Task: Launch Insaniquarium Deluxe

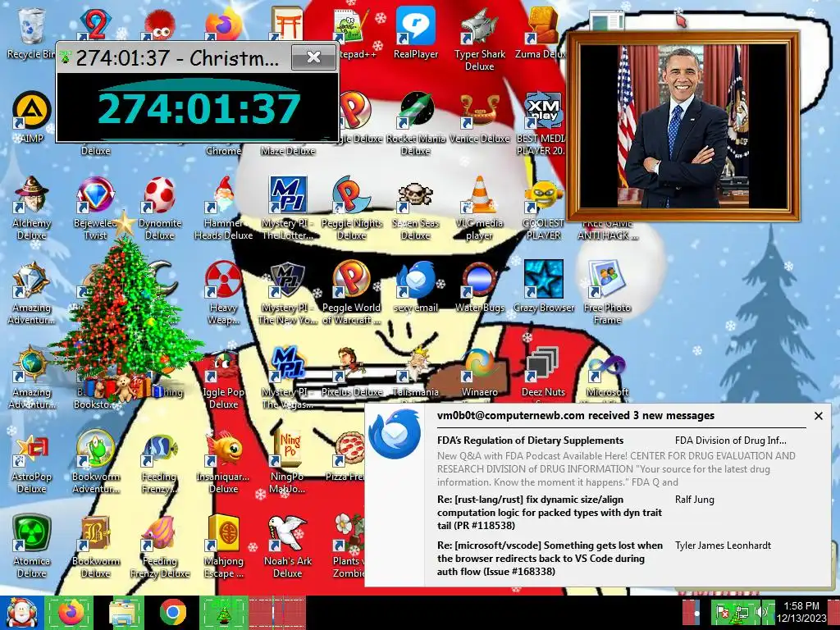Action: [x=223, y=462]
